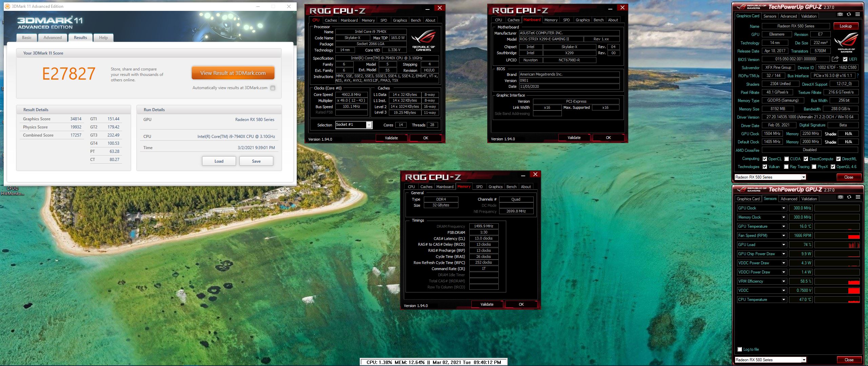Open SPD tab in the CPU-Z Memory window
The image size is (868, 366).
point(479,187)
